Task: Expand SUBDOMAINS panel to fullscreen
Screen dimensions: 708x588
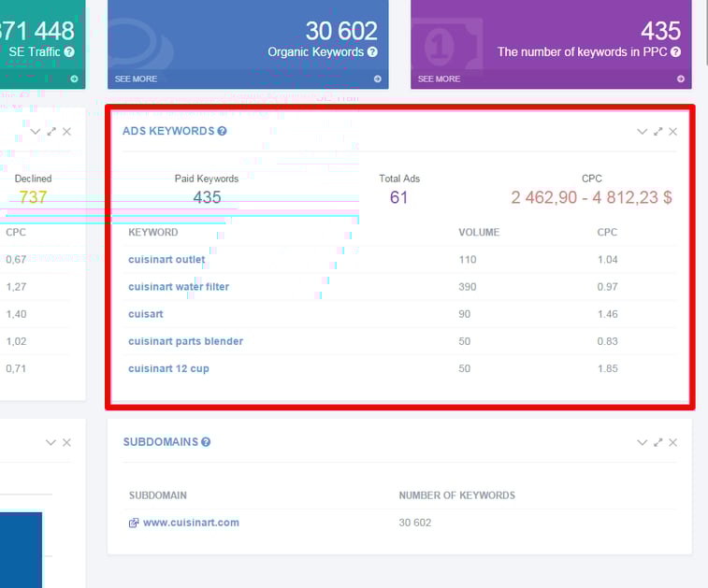Action: point(657,442)
